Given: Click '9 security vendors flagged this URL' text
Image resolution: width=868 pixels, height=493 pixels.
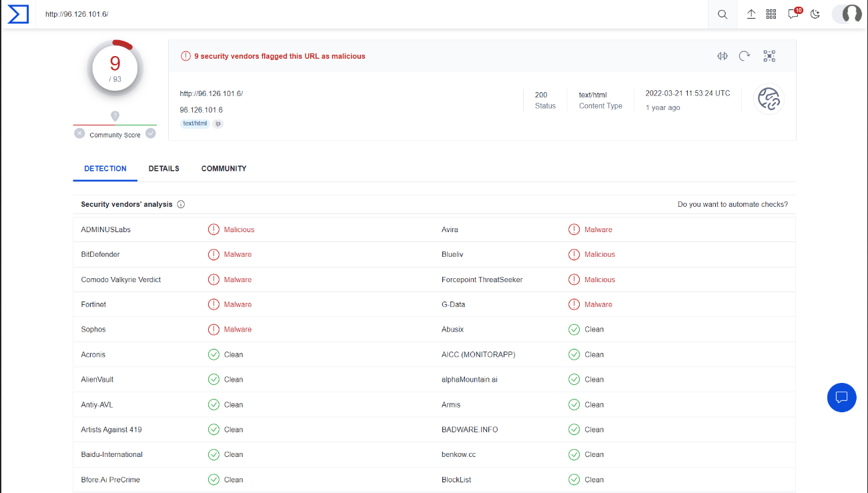Looking at the screenshot, I should (280, 56).
